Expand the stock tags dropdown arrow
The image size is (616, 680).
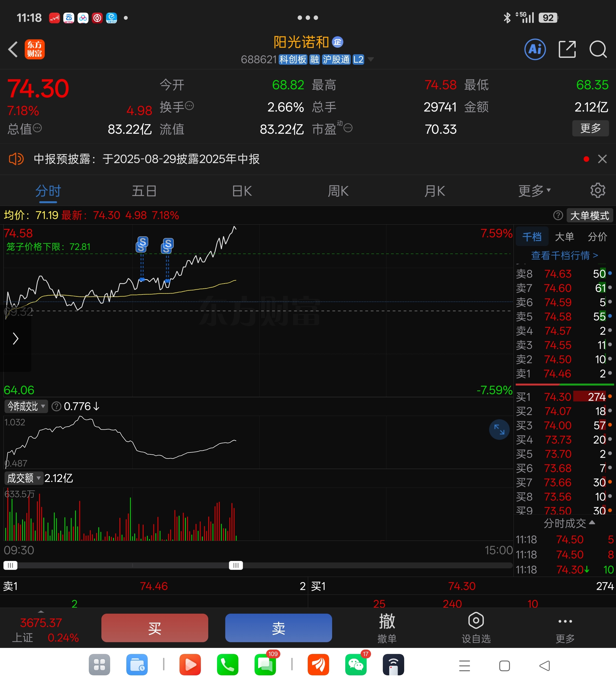370,59
